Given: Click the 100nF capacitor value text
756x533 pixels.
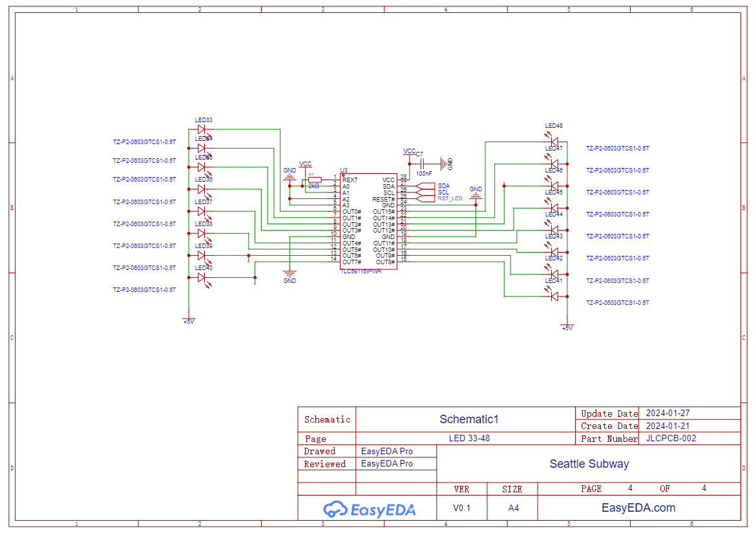Looking at the screenshot, I should pyautogui.click(x=424, y=174).
